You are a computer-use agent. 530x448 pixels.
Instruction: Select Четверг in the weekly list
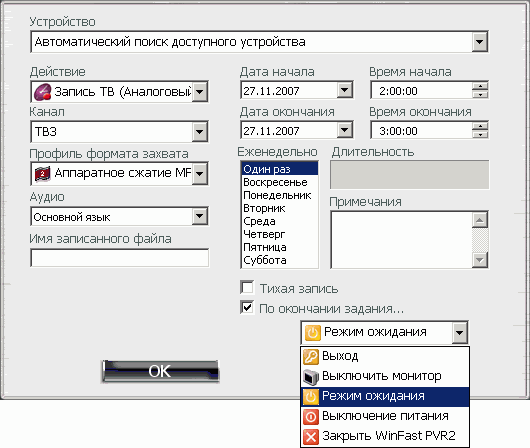coord(280,234)
